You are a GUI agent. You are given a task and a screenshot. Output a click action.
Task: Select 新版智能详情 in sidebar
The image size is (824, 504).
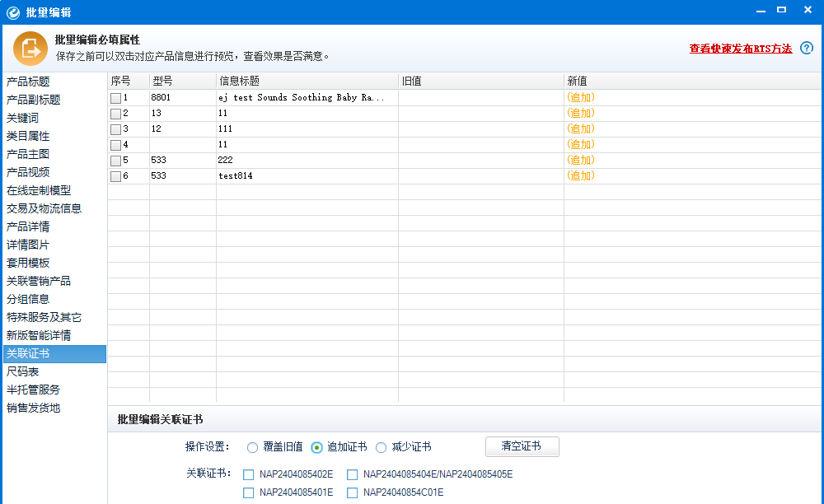39,335
